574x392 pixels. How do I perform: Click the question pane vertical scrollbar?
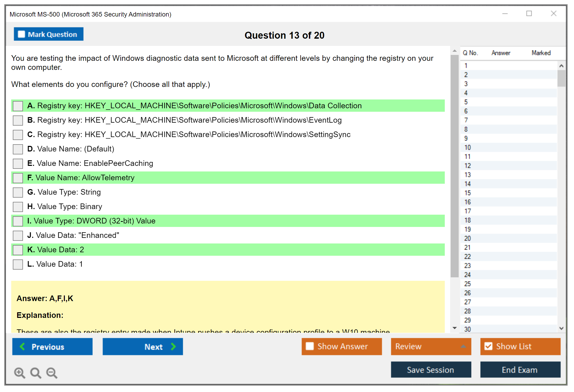point(454,165)
